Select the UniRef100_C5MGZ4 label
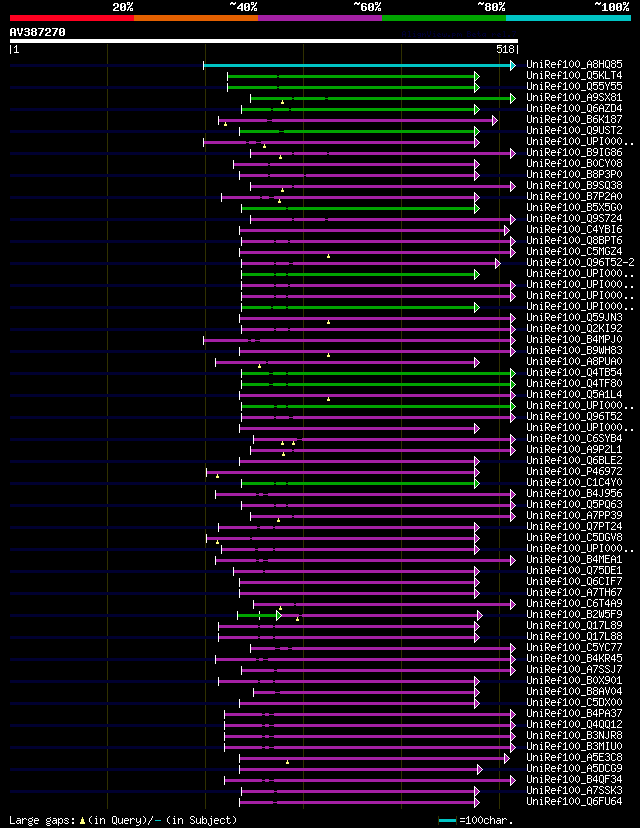This screenshot has width=640, height=828. tap(575, 251)
